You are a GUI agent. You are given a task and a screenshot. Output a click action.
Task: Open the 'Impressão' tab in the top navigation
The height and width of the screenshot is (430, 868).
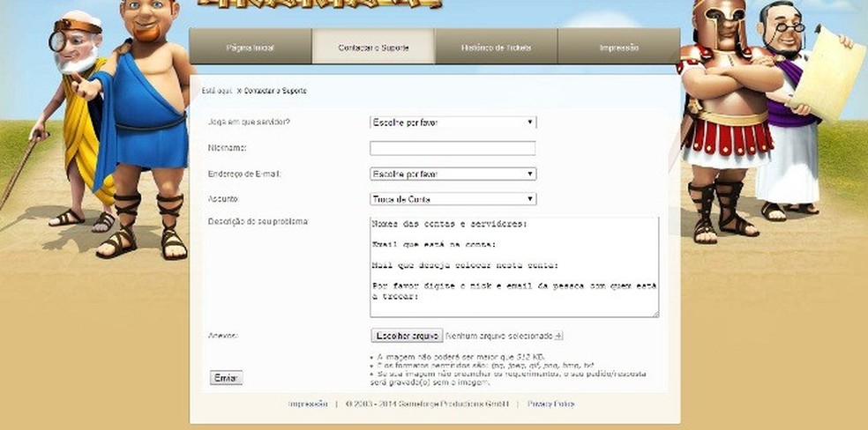click(x=619, y=48)
